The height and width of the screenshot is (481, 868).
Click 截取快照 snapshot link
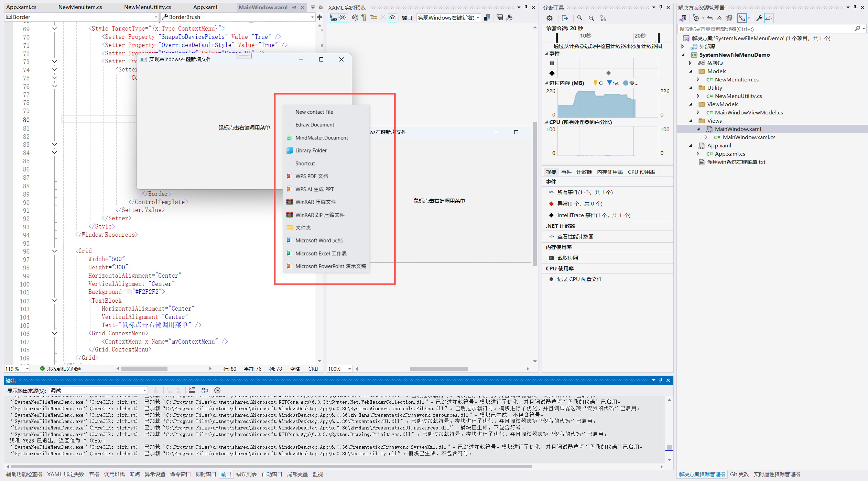coord(567,258)
